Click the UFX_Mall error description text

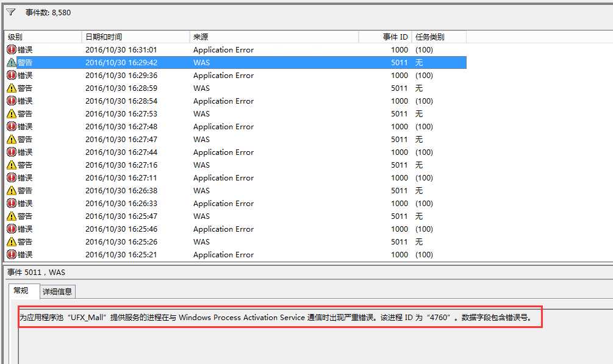click(276, 318)
